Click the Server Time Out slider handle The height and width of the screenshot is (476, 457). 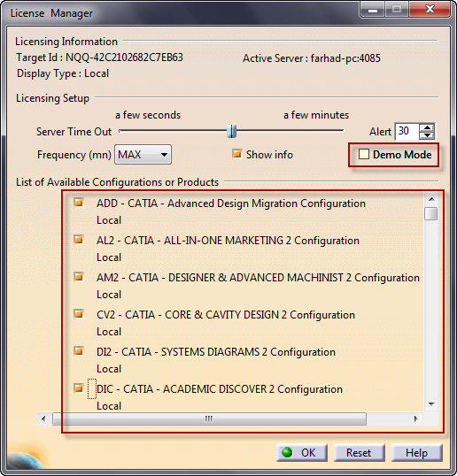(x=231, y=131)
